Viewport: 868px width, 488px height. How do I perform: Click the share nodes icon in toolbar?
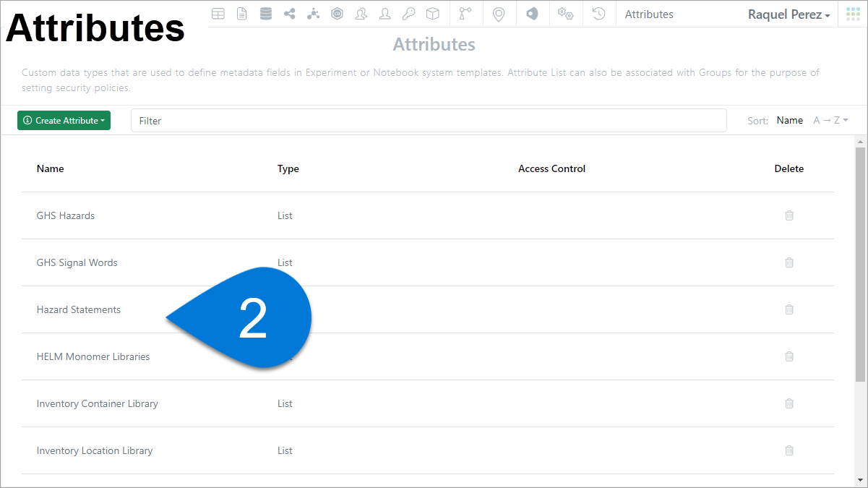(x=290, y=14)
